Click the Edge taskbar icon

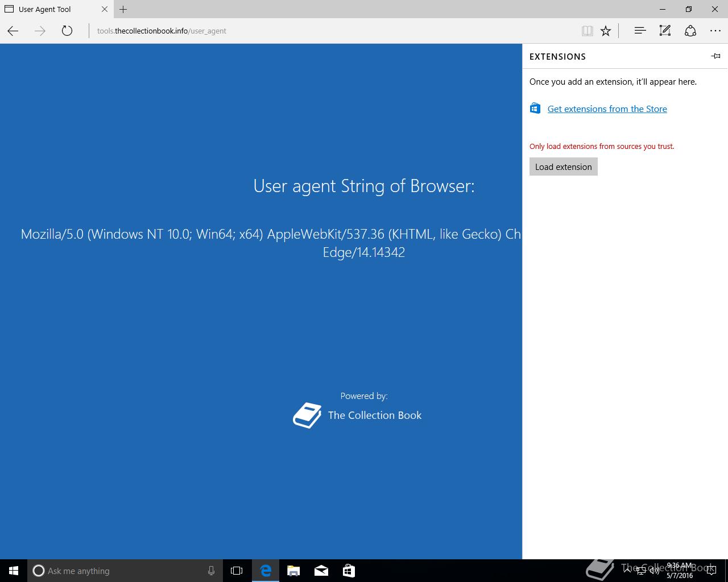266,571
